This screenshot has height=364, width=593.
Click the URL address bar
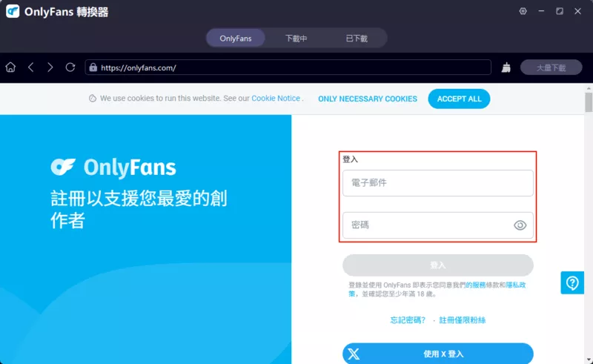click(x=288, y=67)
